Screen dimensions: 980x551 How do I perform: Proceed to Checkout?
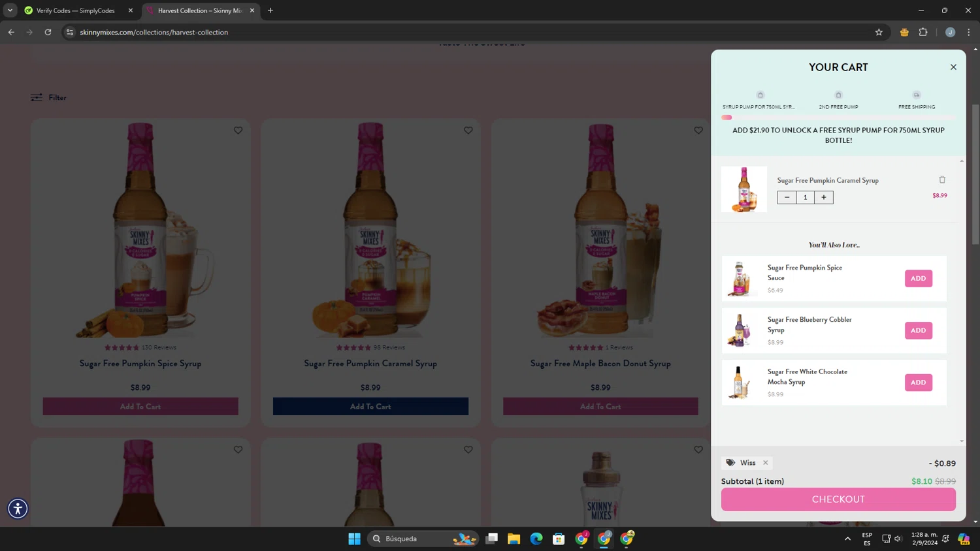[x=838, y=499]
